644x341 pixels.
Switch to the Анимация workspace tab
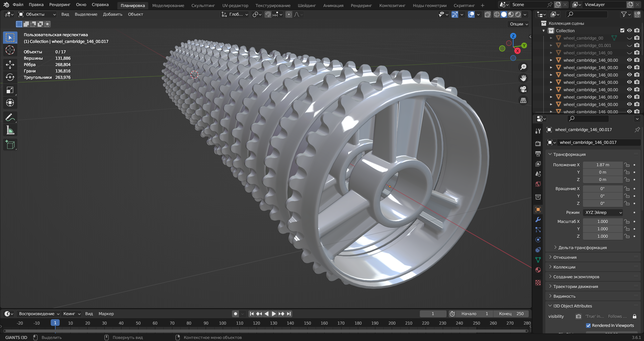[x=333, y=5]
